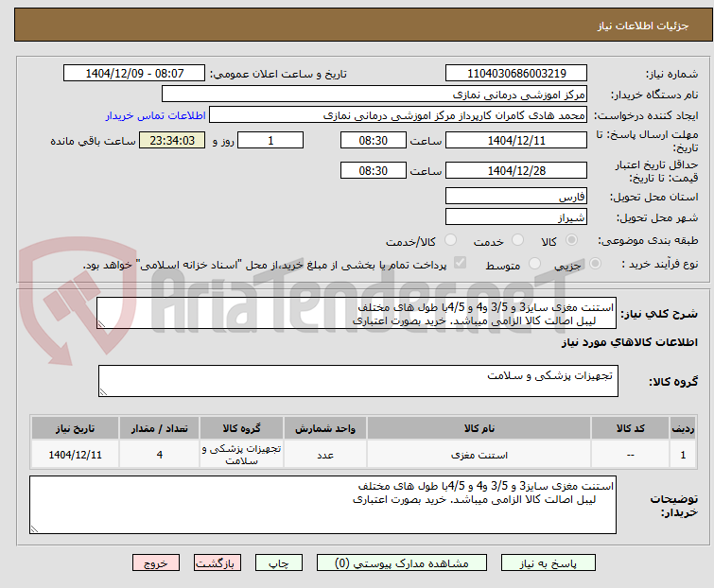The width and height of the screenshot is (714, 588).
Task: Click the table cell تجهیزات پزشکی و سلامت
Action: (x=241, y=454)
